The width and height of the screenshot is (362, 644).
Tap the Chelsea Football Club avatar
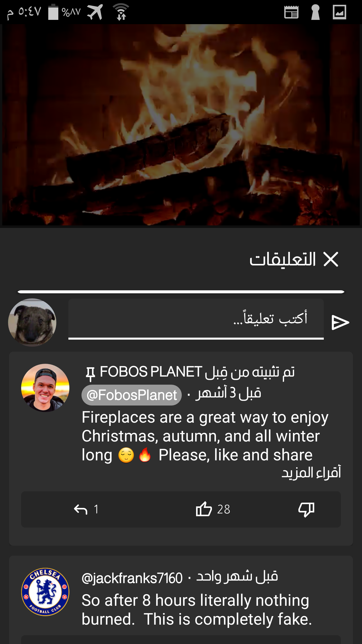45,592
